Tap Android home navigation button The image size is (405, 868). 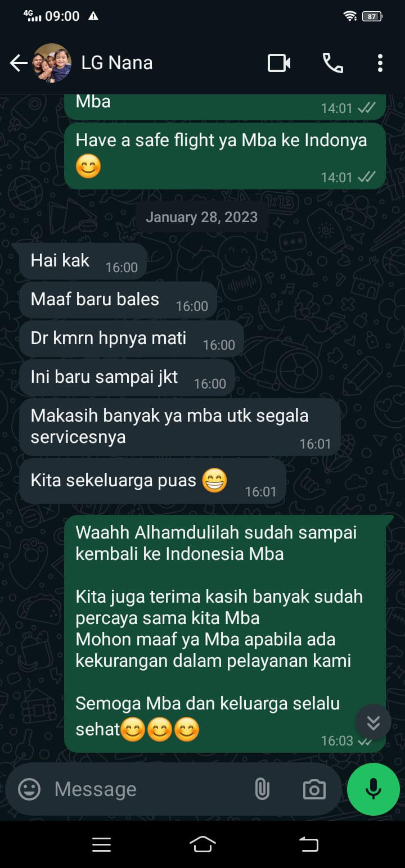(203, 844)
